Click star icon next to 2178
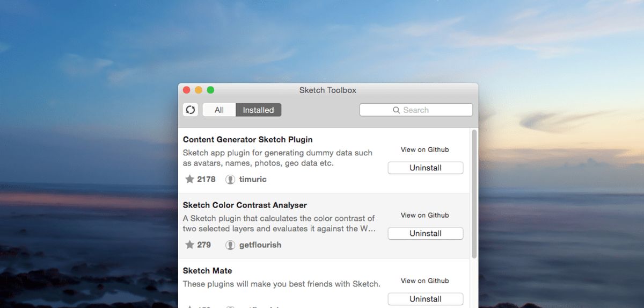This screenshot has width=644, height=308. 189,179
